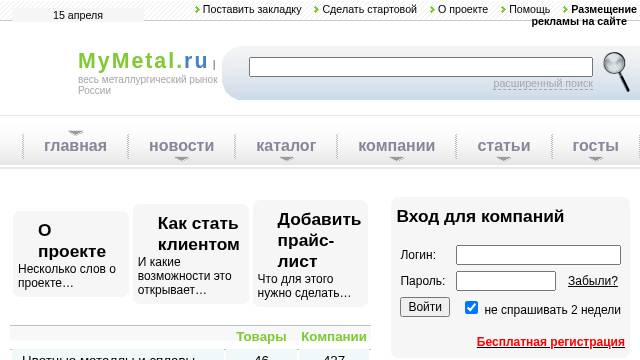Click the Компании column header

coord(334,337)
